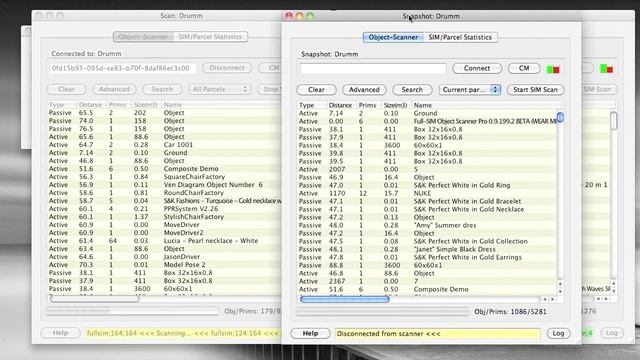This screenshot has width=640, height=360.
Task: Click the status indicator in the rightmost background window
Action: click(x=606, y=69)
